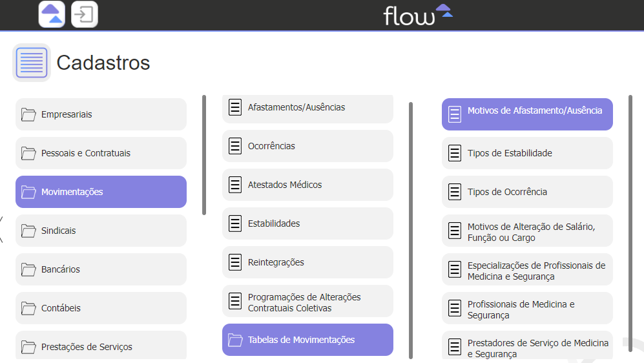This screenshot has width=644, height=363.
Task: Click the document icon beside Tipos de Estabilidade
Action: (x=455, y=153)
